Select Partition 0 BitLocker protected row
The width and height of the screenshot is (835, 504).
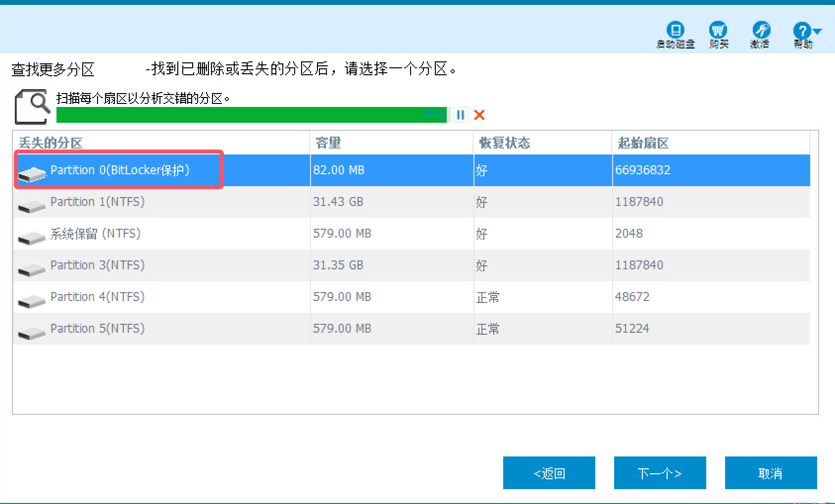(120, 170)
